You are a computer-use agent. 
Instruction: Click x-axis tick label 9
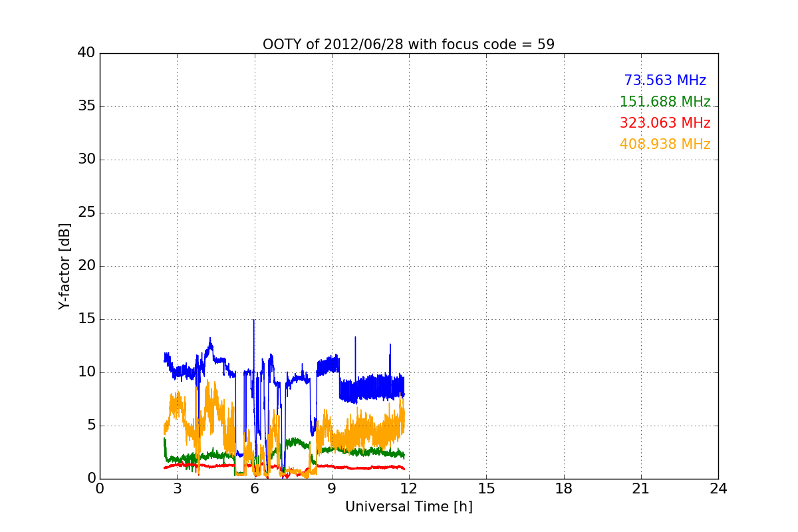click(332, 489)
